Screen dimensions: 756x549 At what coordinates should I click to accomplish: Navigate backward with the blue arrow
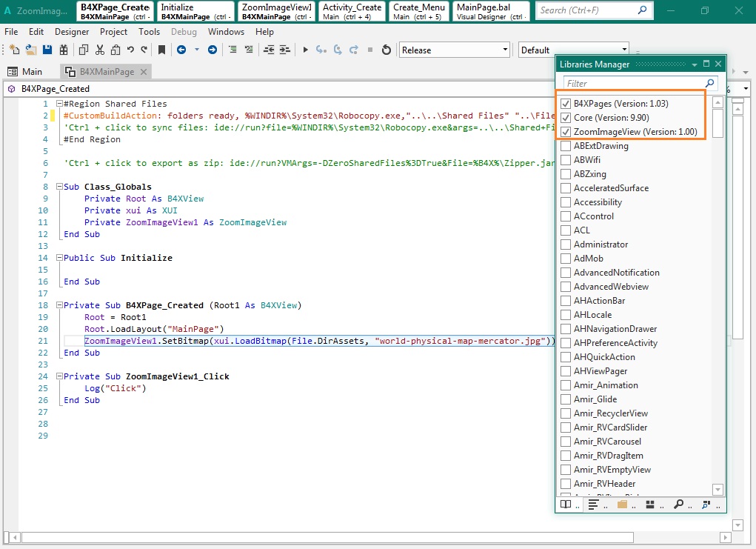[181, 50]
